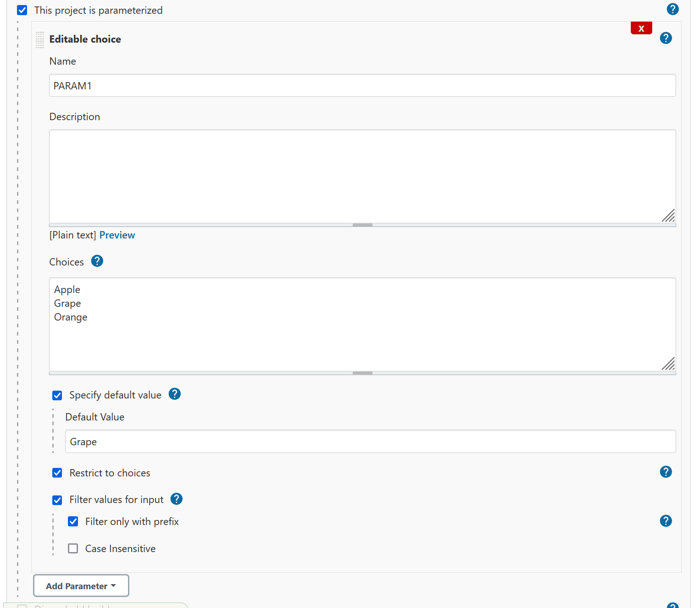Click in the Choices text area
Image resolution: width=700 pixels, height=608 pixels.
362,324
